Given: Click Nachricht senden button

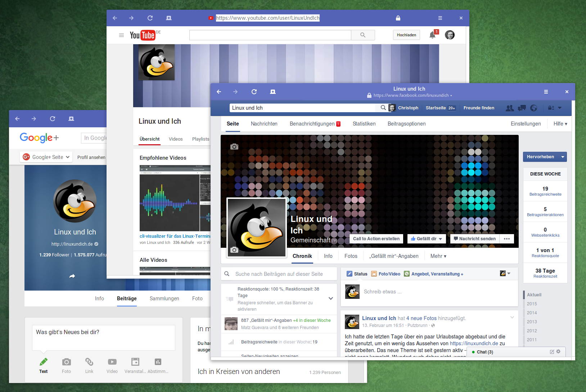Looking at the screenshot, I should [x=474, y=239].
